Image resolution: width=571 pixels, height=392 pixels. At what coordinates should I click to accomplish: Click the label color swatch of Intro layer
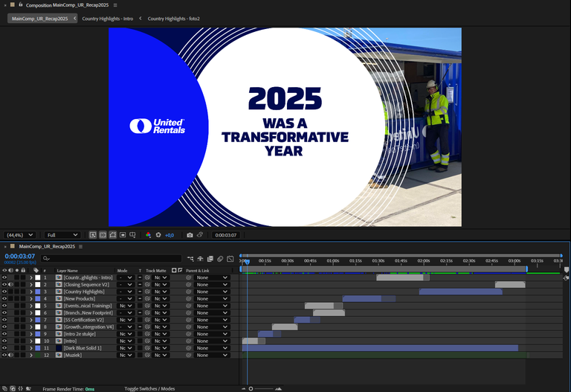[x=38, y=341]
